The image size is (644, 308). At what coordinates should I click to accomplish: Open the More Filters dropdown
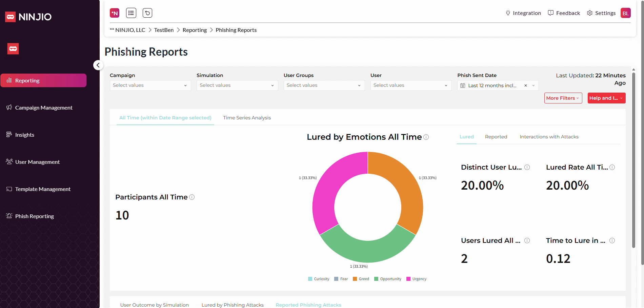(x=563, y=98)
